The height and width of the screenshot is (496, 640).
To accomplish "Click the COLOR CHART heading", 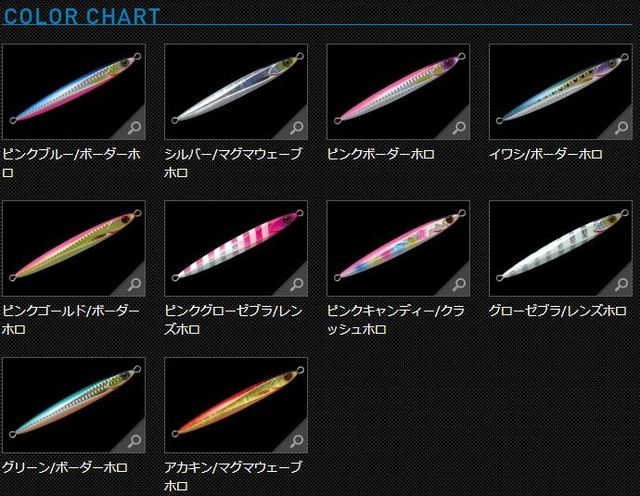I will point(82,16).
